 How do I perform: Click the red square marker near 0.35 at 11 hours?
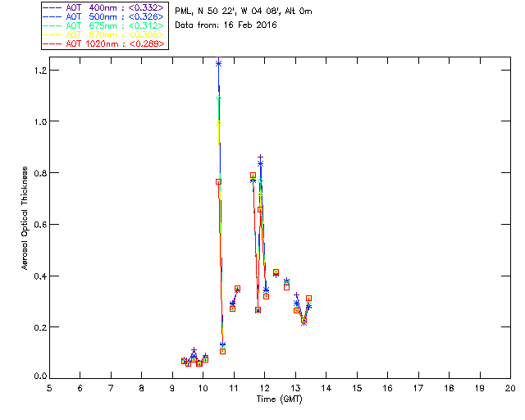pos(237,289)
